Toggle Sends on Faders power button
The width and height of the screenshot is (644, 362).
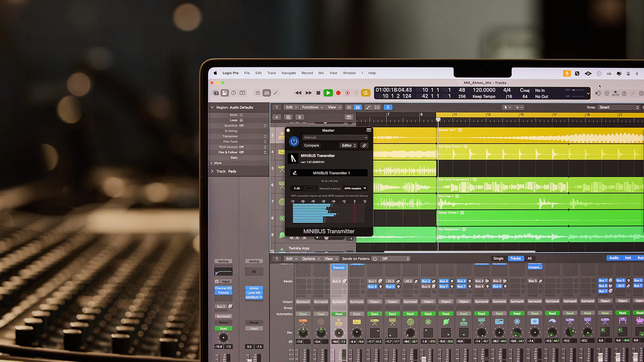(x=375, y=259)
